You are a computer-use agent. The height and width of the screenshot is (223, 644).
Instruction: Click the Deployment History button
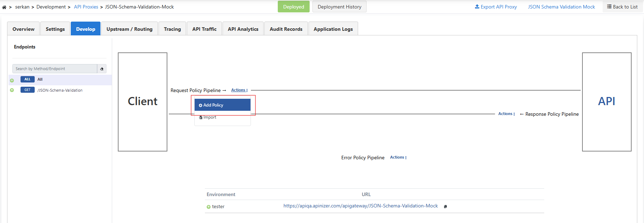[x=339, y=7]
